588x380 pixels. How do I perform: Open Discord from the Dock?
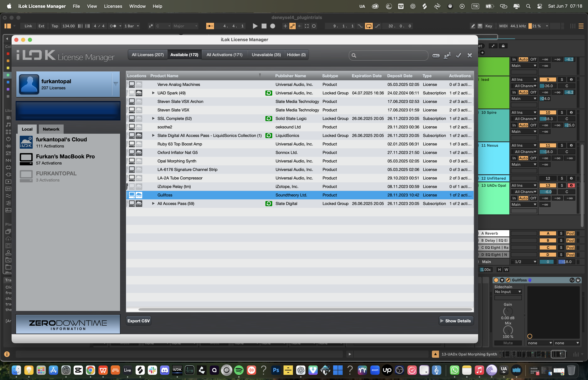[165, 370]
